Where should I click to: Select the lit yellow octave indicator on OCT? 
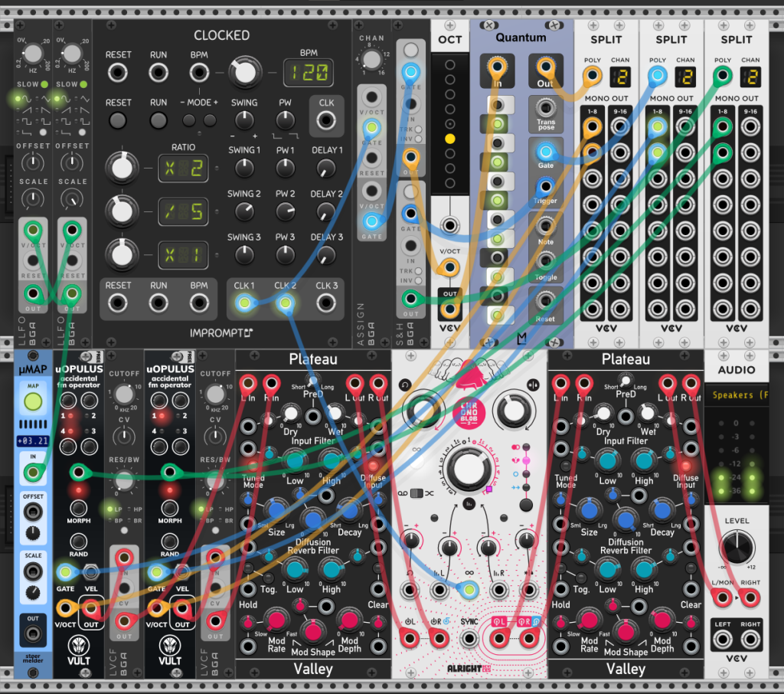coord(450,139)
